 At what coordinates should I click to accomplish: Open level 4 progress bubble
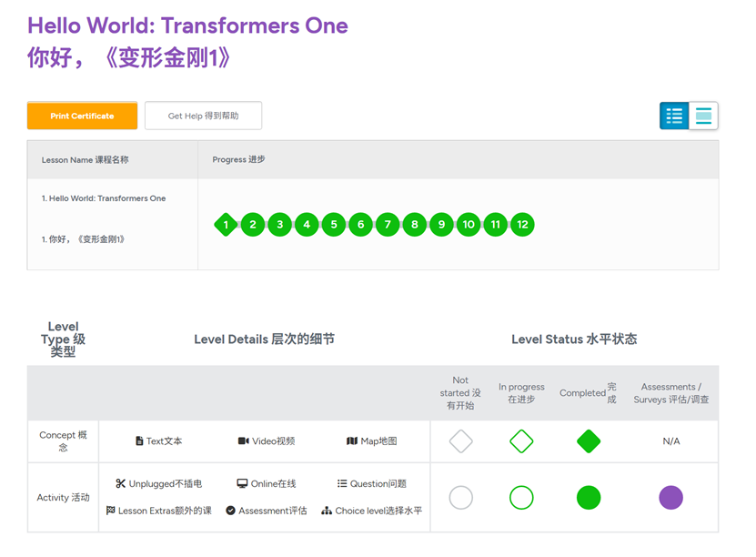[x=307, y=224]
